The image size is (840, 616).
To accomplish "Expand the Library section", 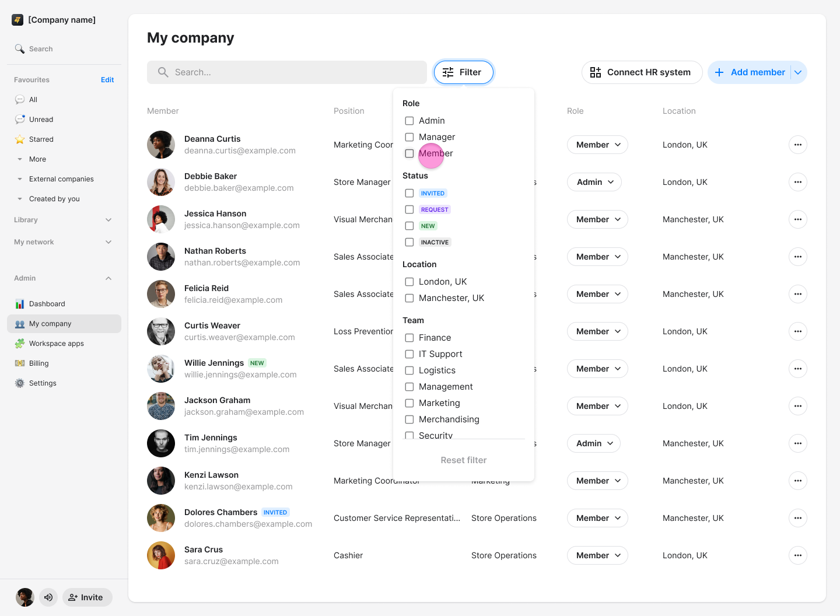I will (108, 220).
